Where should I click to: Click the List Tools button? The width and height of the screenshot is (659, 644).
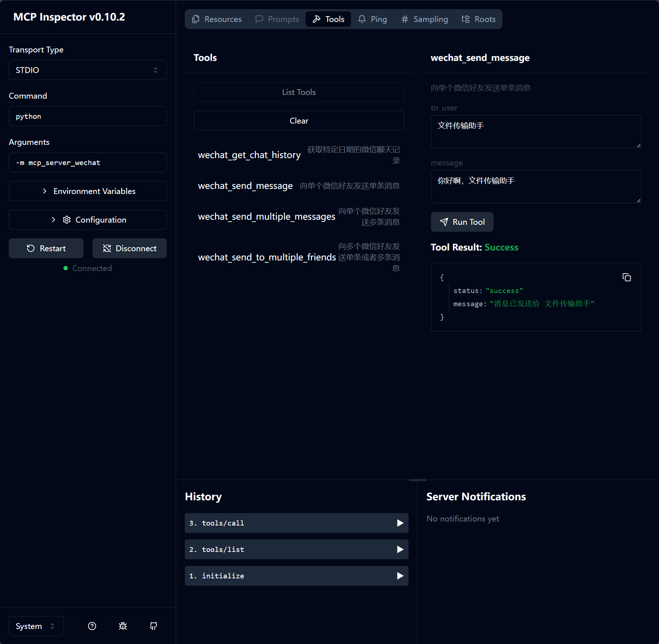click(x=299, y=92)
